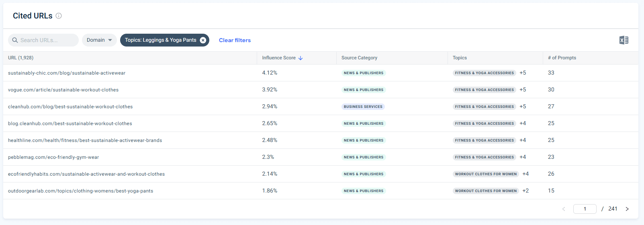Expand +4 topics for ecofriendlyhabits.com row
The image size is (644, 225).
pos(525,174)
